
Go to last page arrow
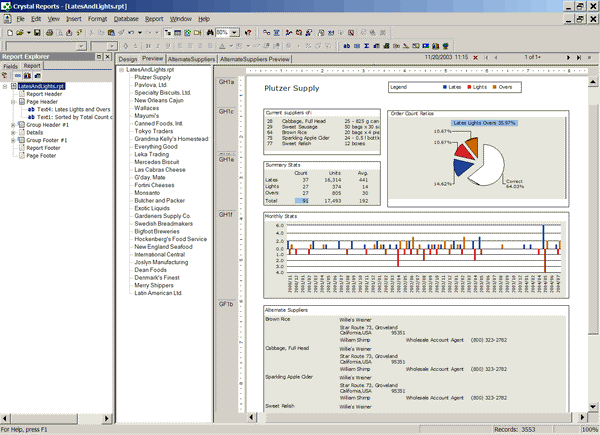point(579,58)
